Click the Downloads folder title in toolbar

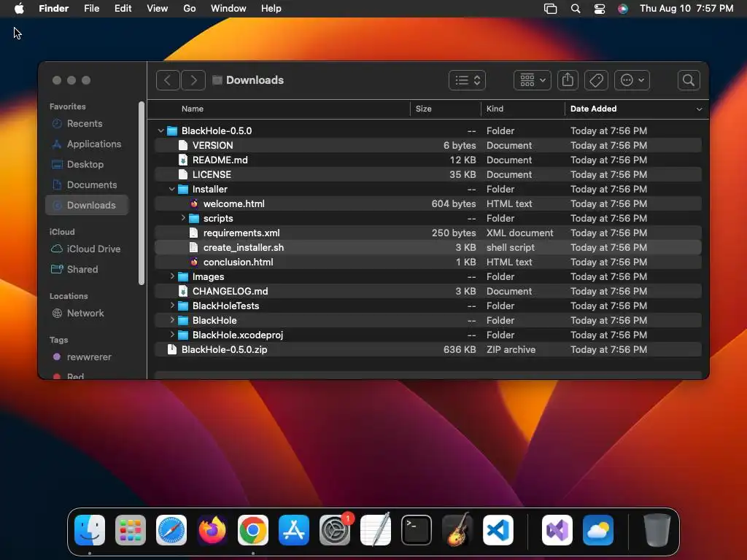click(x=255, y=80)
